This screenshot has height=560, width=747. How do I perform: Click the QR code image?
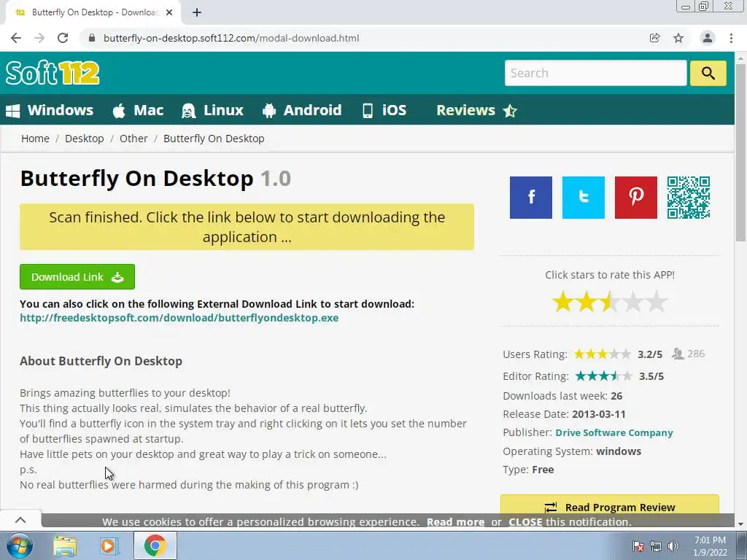689,198
